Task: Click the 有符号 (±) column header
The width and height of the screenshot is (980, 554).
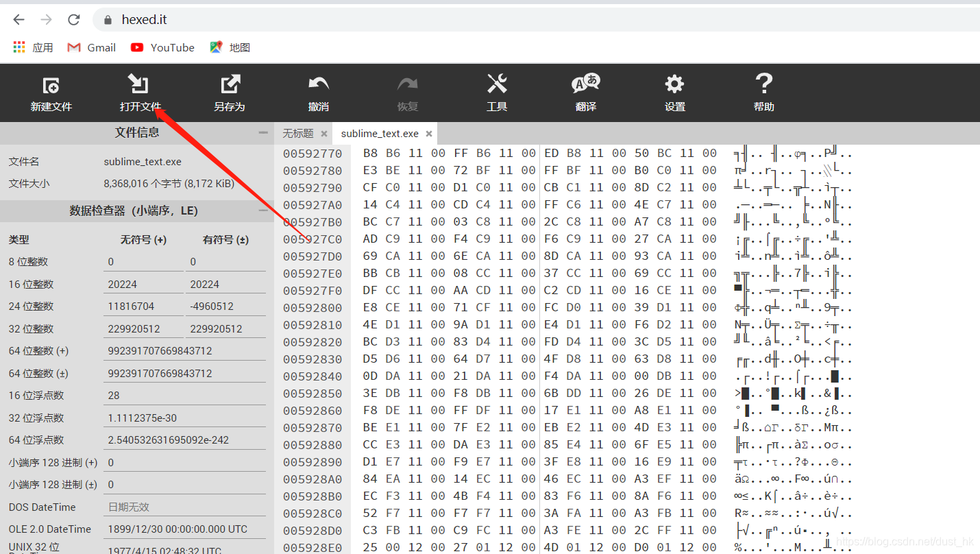Action: [225, 240]
